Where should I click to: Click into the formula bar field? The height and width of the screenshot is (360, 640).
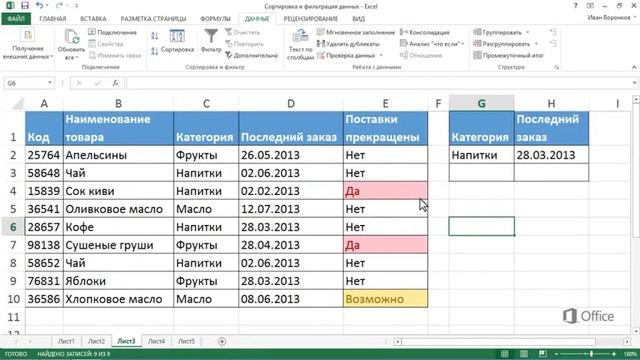point(378,83)
